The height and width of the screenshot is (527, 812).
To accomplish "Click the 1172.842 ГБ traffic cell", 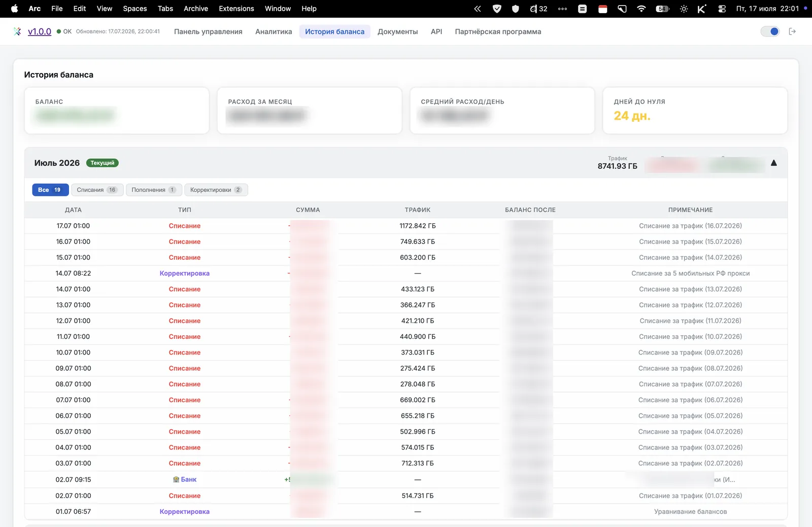I will pyautogui.click(x=418, y=226).
